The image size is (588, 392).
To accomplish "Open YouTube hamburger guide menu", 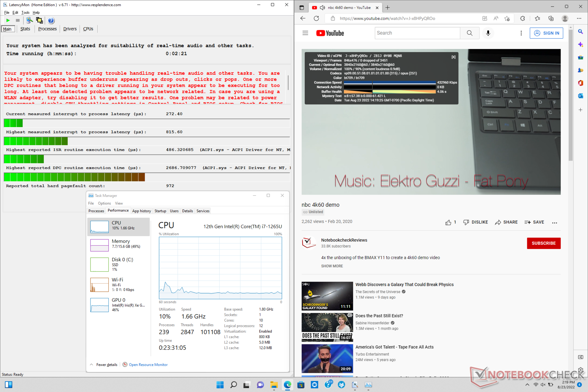I will 305,33.
